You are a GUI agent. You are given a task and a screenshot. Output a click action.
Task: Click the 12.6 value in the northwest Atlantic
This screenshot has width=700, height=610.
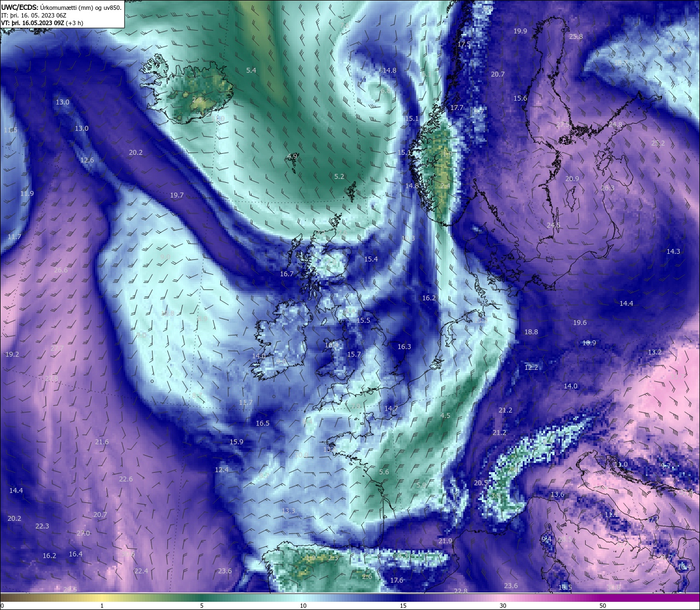[87, 160]
